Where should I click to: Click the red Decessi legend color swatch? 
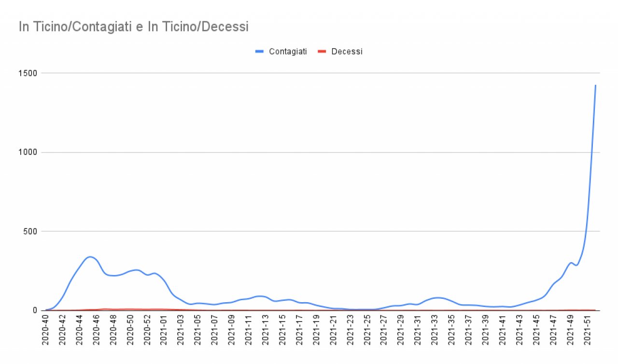coord(322,52)
